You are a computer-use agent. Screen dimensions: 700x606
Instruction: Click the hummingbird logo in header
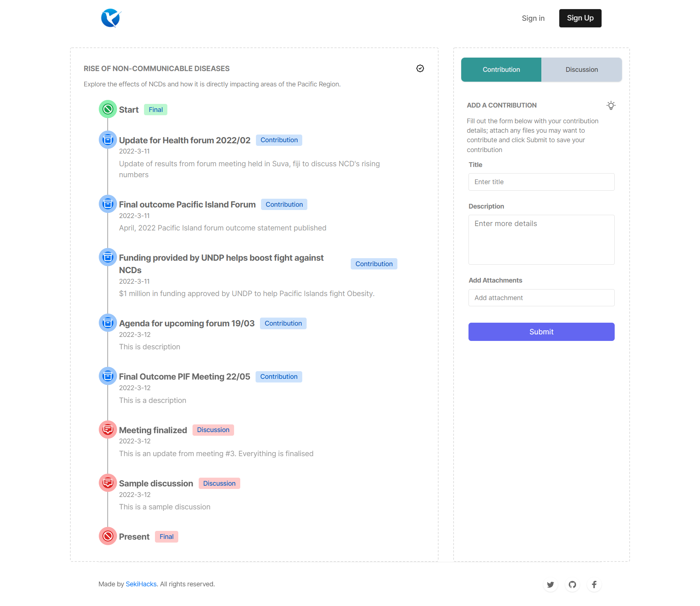pyautogui.click(x=111, y=18)
